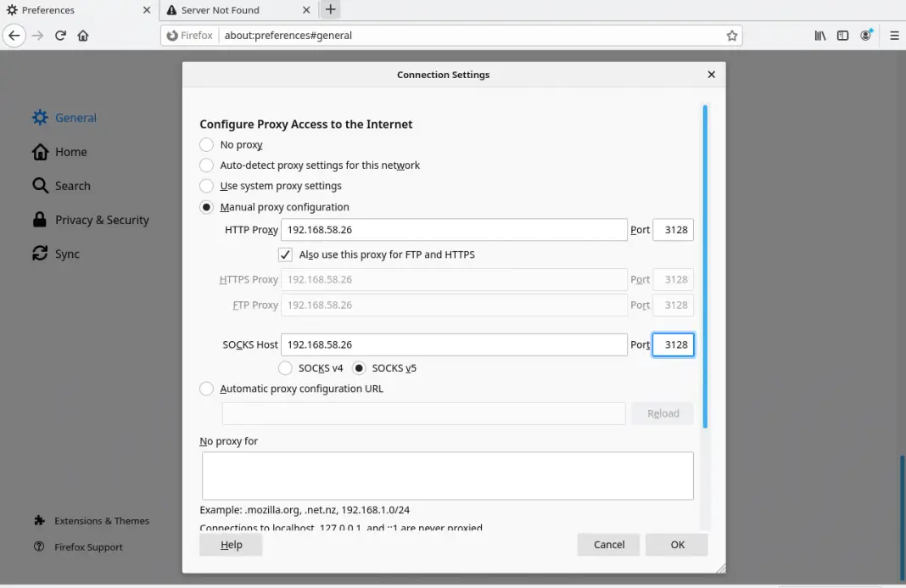Open Privacy & Security via the lock icon
Image resolution: width=906 pixels, height=588 pixels.
pos(40,219)
